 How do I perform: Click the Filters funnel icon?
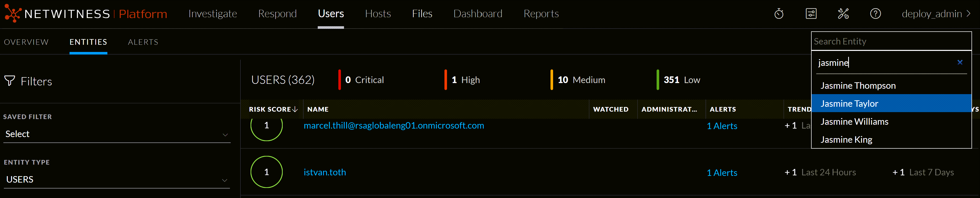[10, 81]
